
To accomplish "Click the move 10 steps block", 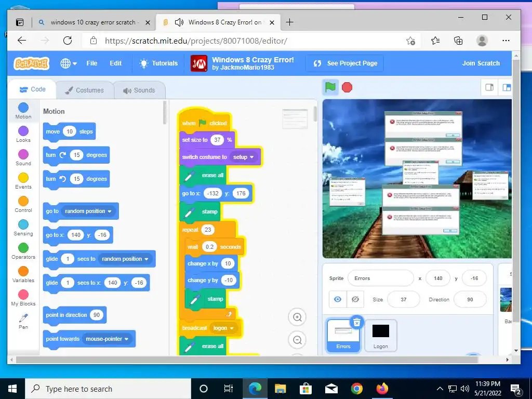I will (69, 131).
